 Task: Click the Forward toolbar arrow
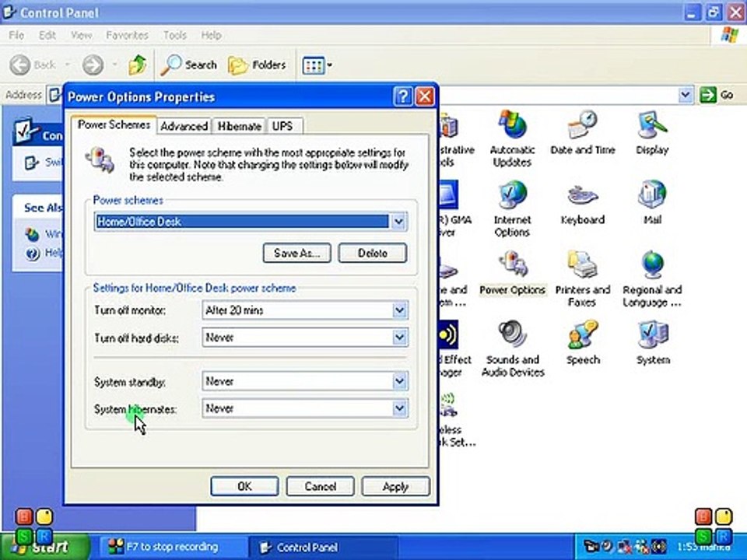[93, 65]
